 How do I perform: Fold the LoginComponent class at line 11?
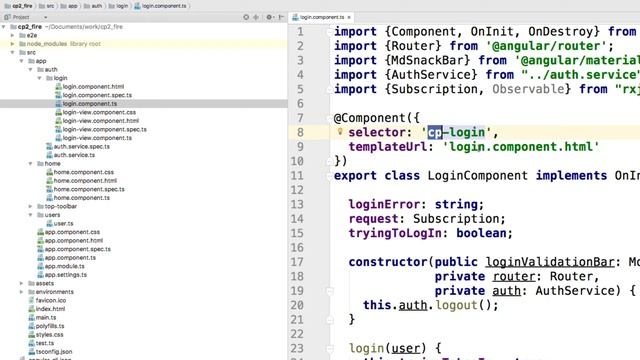pos(329,176)
